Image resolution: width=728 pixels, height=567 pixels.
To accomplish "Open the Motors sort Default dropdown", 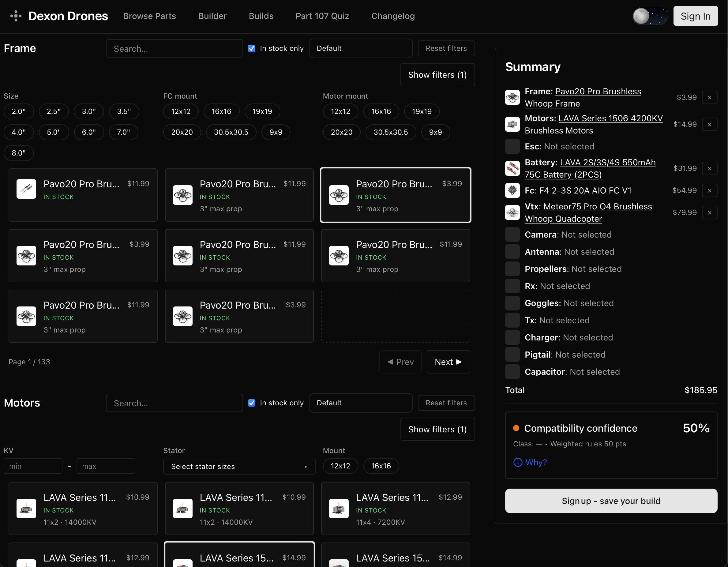I will click(x=361, y=403).
